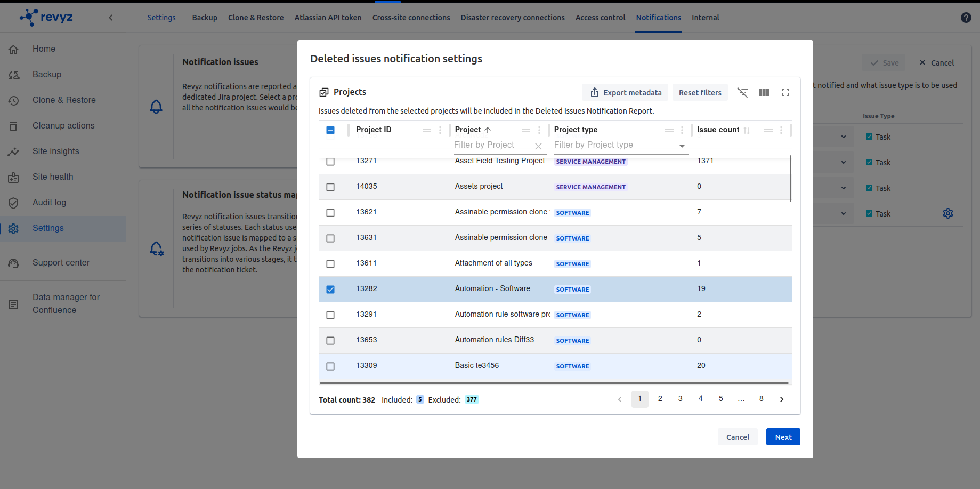Viewport: 980px width, 489px height.
Task: Go to next page using right chevron
Action: click(x=781, y=399)
